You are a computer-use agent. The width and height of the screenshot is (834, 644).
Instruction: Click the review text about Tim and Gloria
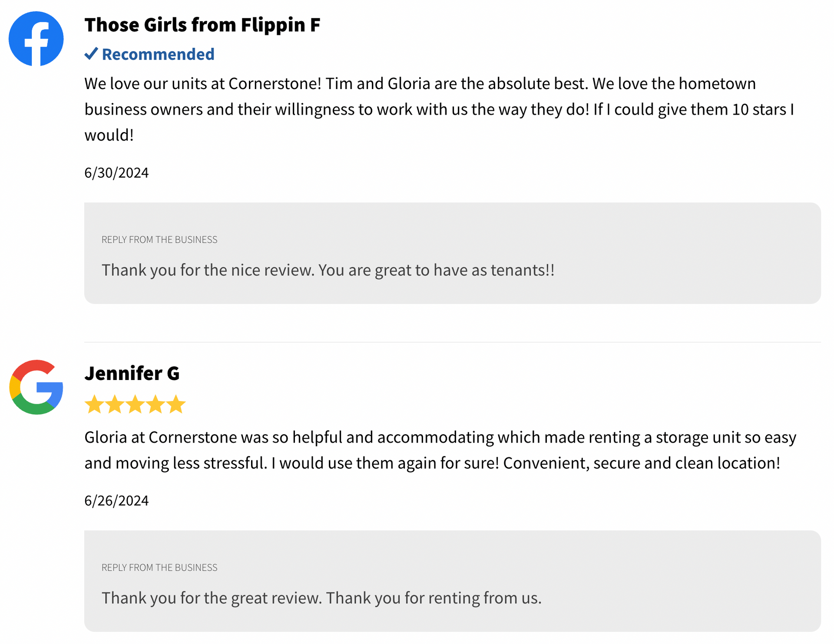[x=439, y=109]
